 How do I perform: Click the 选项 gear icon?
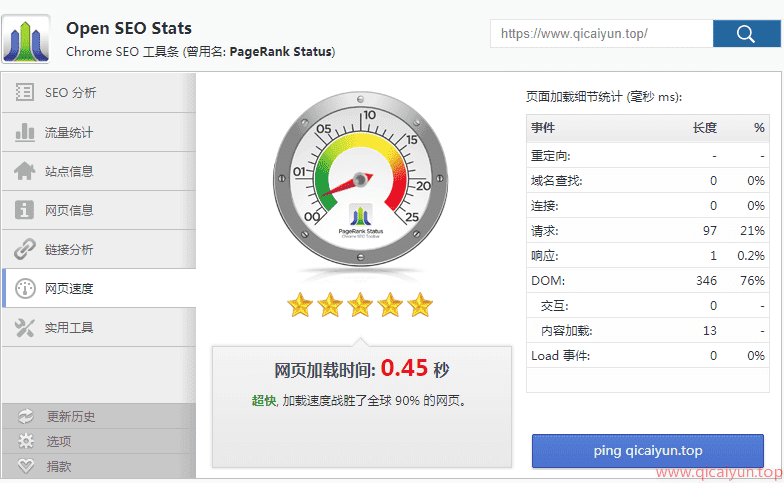(26, 441)
